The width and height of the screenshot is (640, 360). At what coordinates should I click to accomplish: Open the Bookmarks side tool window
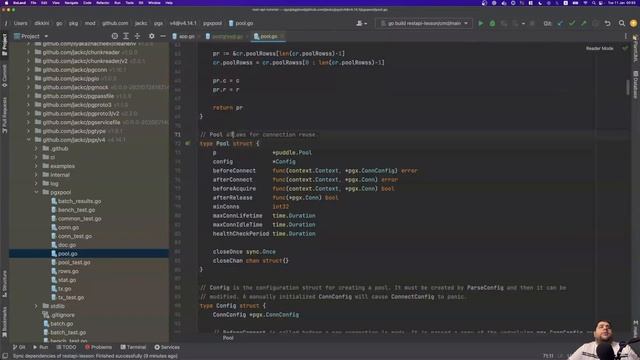click(4, 322)
